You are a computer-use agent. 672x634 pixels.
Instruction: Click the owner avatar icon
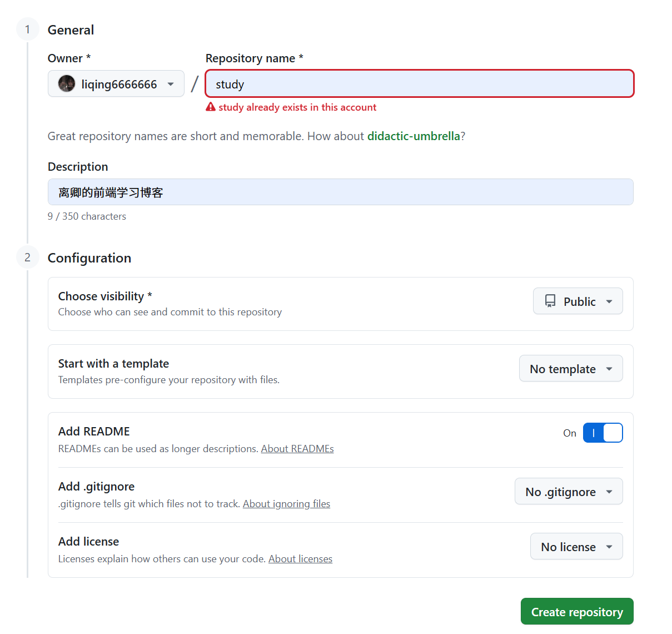coord(67,84)
